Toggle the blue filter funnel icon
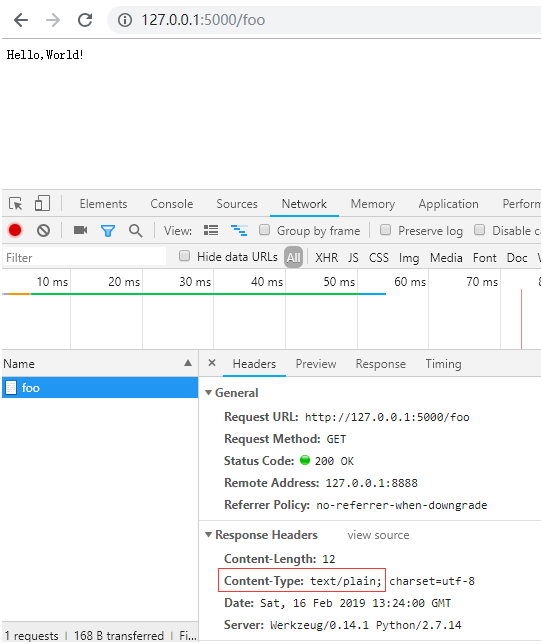 click(x=108, y=231)
